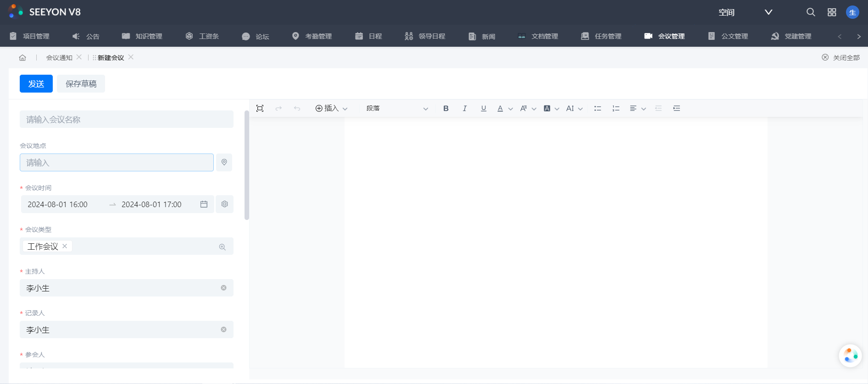
Task: Increase indent in editor
Action: (x=677, y=108)
